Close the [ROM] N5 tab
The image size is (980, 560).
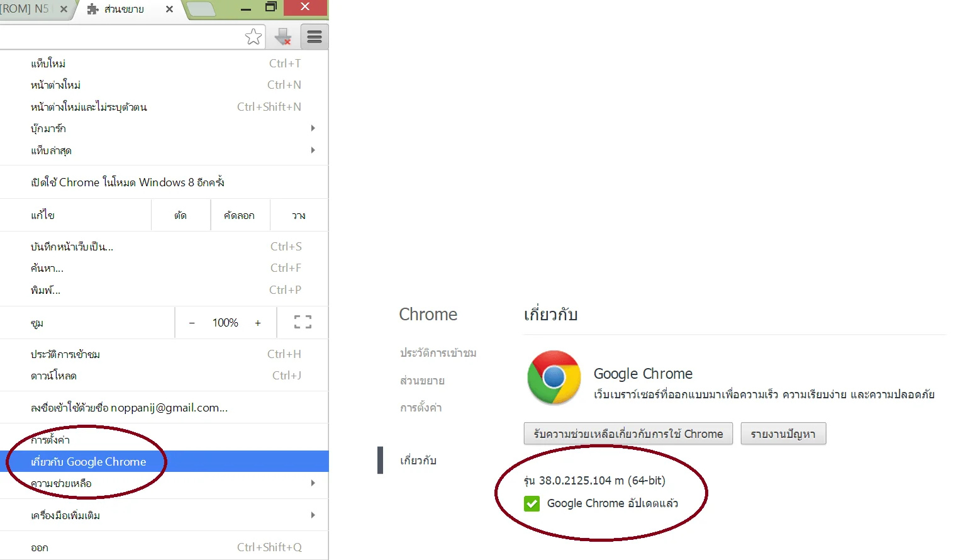(x=64, y=9)
